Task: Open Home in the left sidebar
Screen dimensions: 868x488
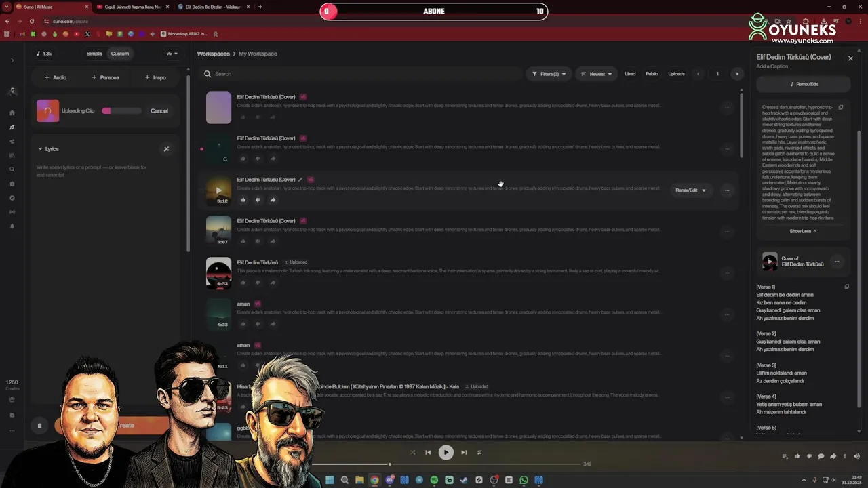Action: click(x=12, y=113)
